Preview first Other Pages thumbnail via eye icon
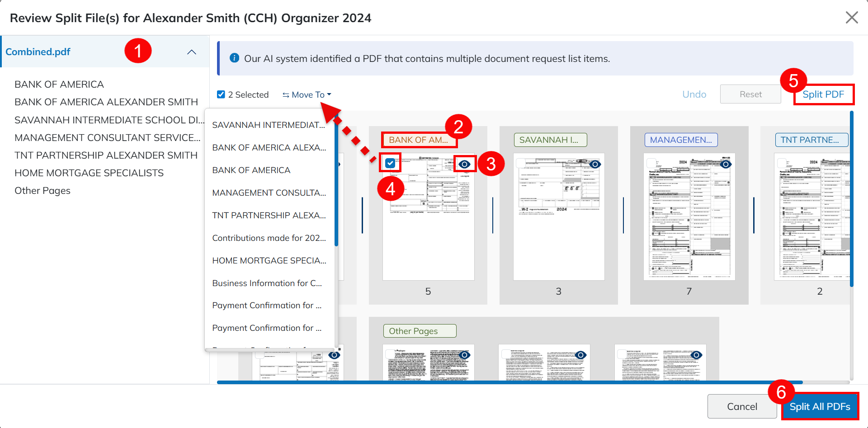868x428 pixels. click(464, 355)
